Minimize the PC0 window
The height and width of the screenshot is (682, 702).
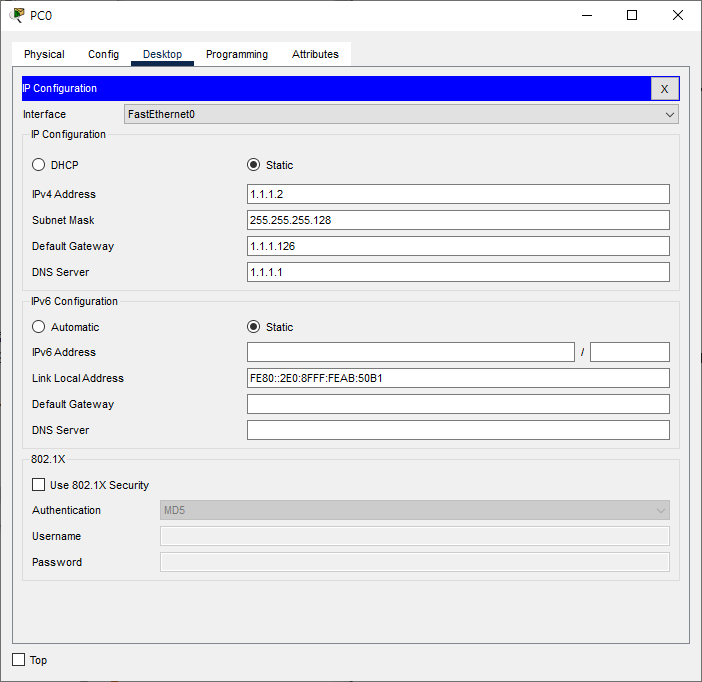click(587, 15)
